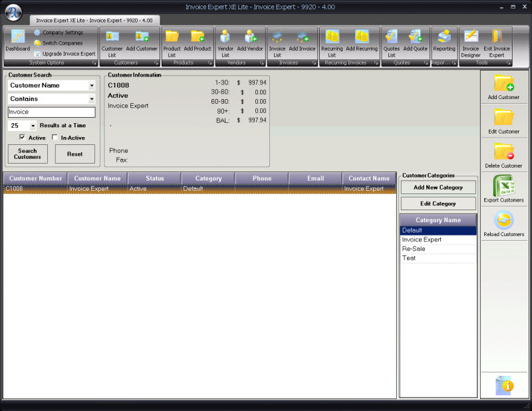
Task: Click the Search Customers button
Action: tap(27, 154)
